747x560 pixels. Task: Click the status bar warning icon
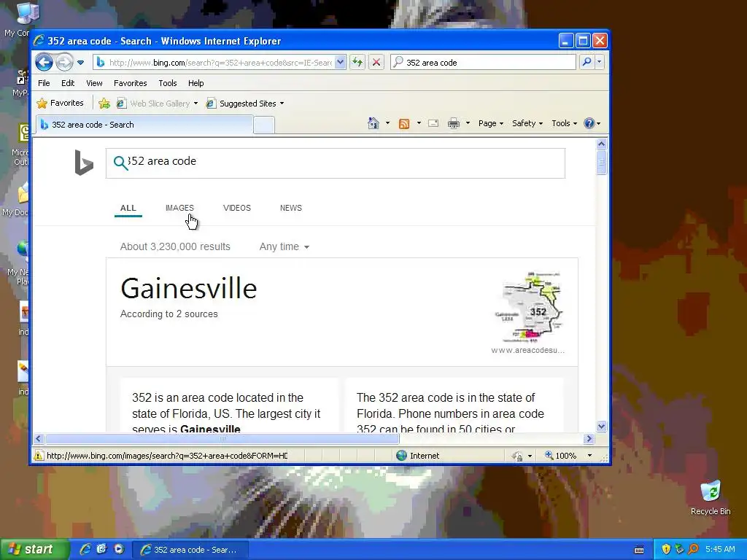click(39, 456)
